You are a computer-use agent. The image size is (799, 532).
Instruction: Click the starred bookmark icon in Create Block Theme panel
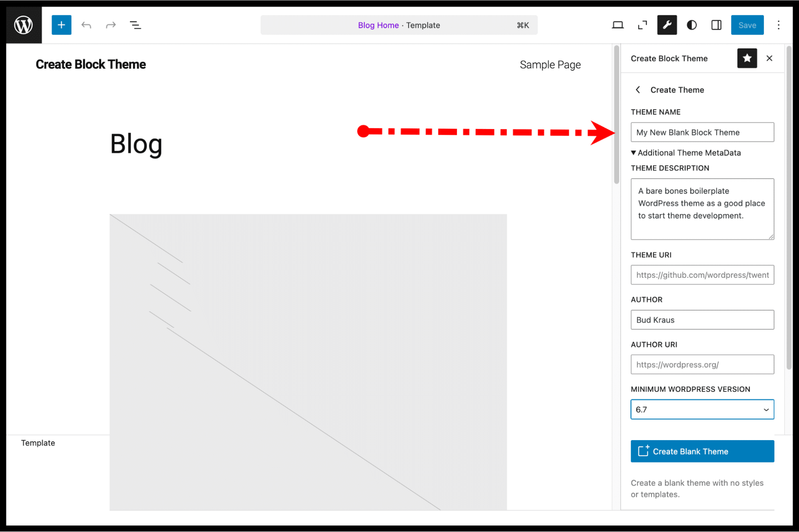pyautogui.click(x=746, y=58)
